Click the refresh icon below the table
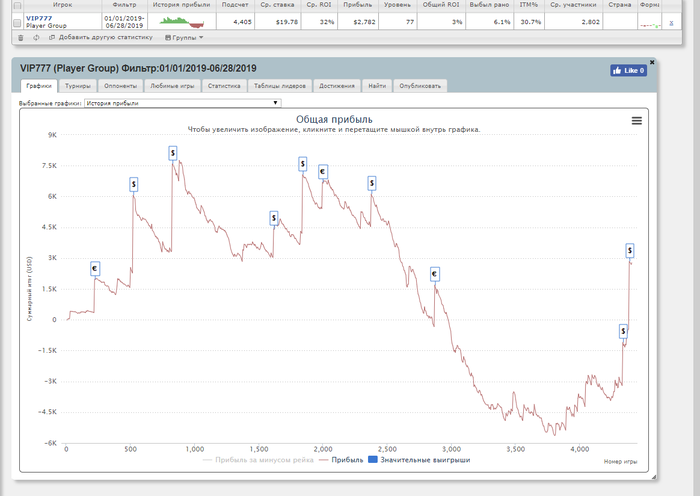Viewport: 700px width, 496px height. pyautogui.click(x=36, y=38)
